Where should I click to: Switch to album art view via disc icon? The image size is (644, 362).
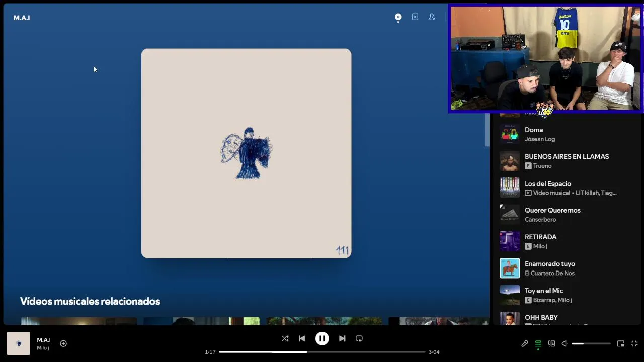[398, 17]
